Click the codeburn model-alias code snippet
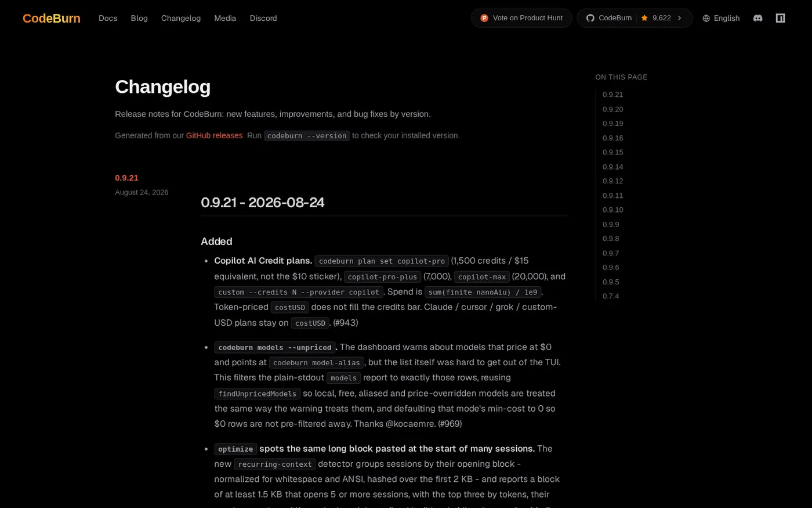Image resolution: width=812 pixels, height=508 pixels. [x=317, y=362]
